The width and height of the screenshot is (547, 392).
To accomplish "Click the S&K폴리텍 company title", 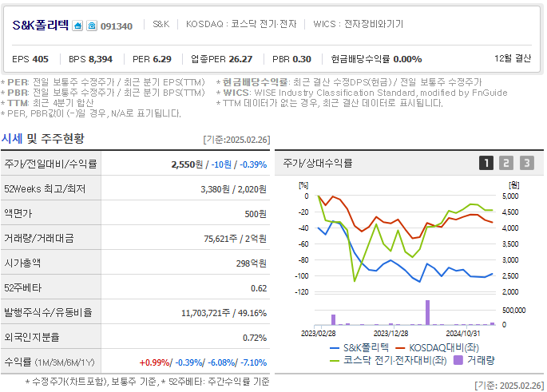I will click(40, 25).
